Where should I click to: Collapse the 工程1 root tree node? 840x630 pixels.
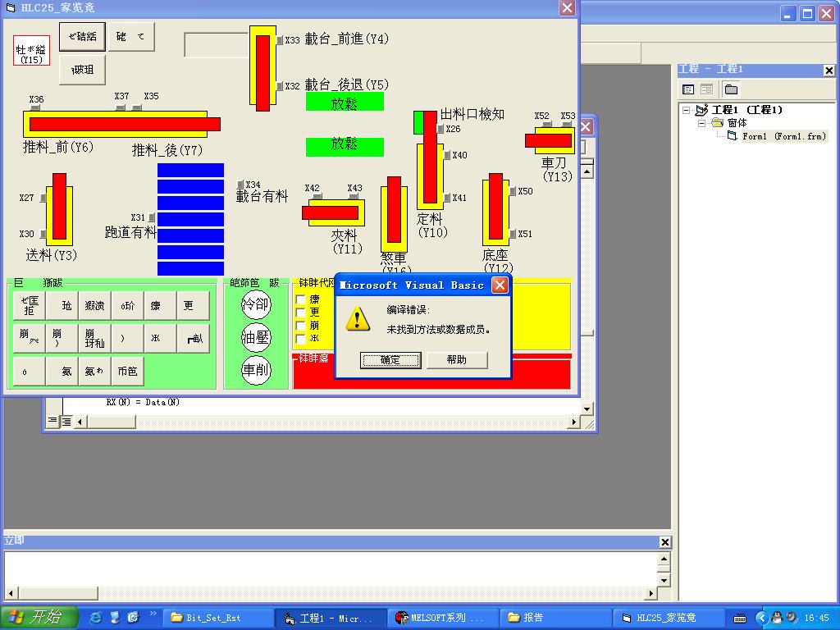click(687, 110)
